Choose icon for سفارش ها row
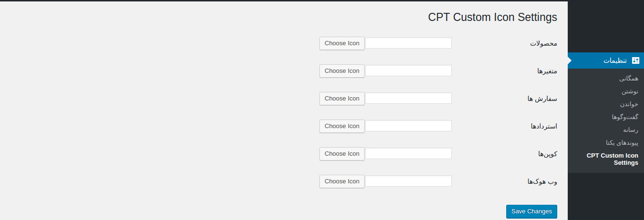Image resolution: width=644 pixels, height=220 pixels. click(x=342, y=99)
